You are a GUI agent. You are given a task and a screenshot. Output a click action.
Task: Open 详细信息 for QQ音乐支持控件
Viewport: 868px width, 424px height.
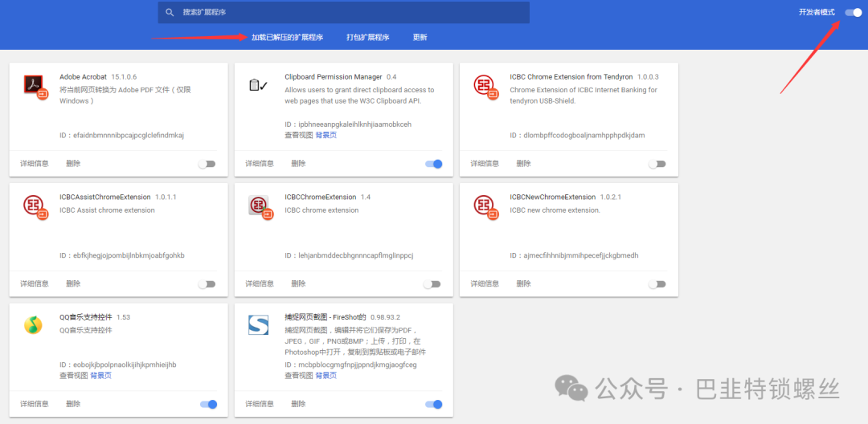[x=35, y=404]
